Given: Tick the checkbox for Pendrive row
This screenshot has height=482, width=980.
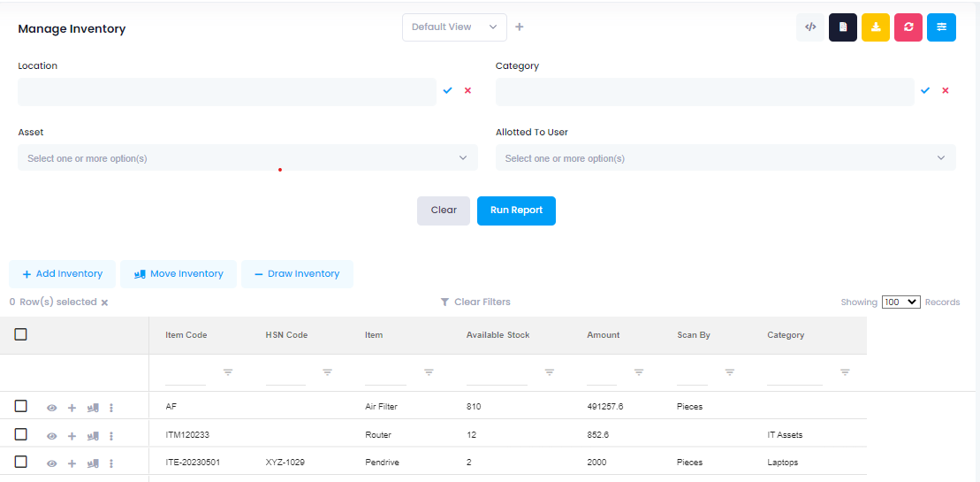Looking at the screenshot, I should click(20, 462).
